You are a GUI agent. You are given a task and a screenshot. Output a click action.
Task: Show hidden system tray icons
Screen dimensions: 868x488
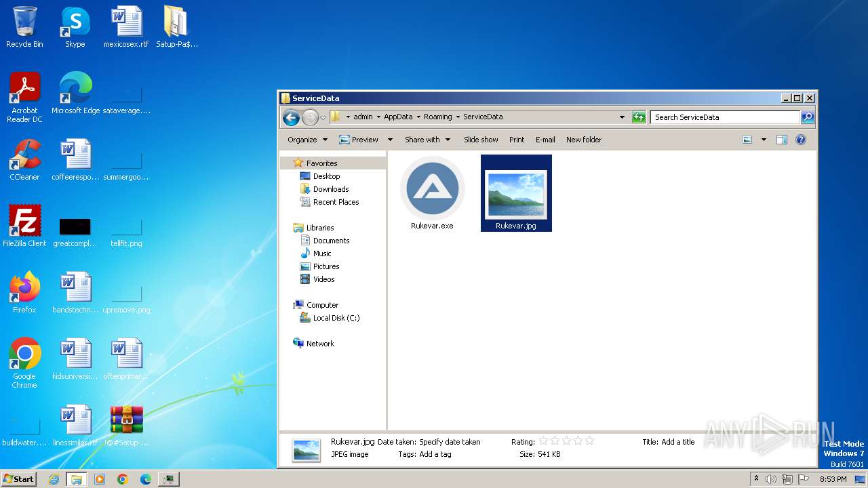click(x=756, y=479)
